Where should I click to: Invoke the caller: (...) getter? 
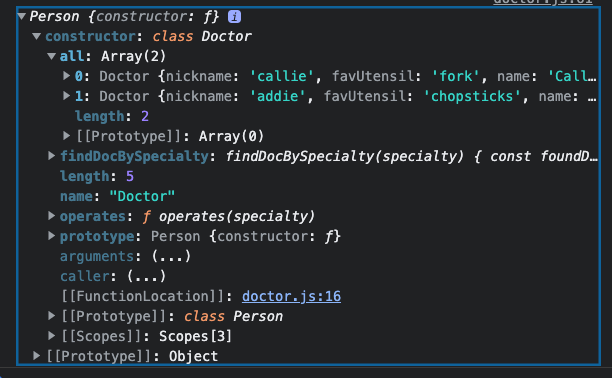(x=146, y=276)
